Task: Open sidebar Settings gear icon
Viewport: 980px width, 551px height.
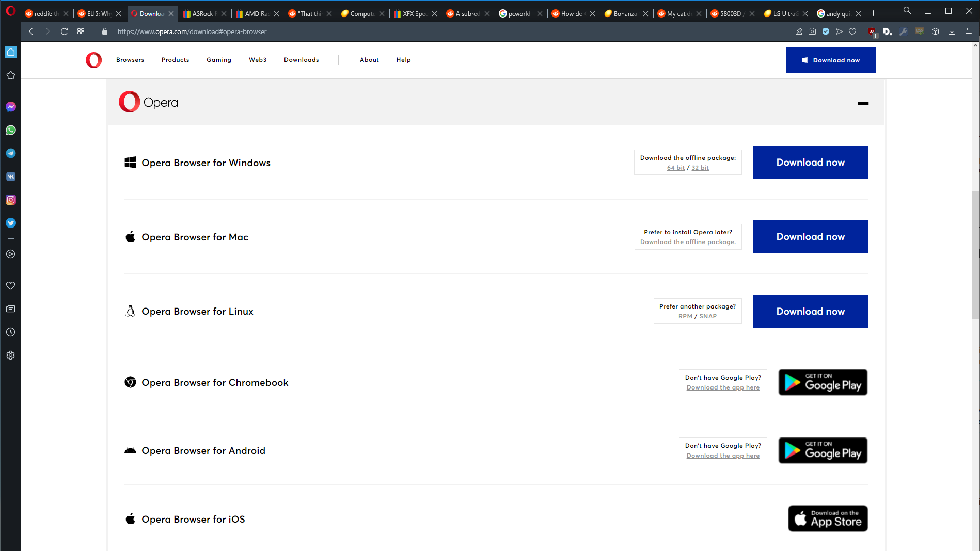Action: click(11, 355)
